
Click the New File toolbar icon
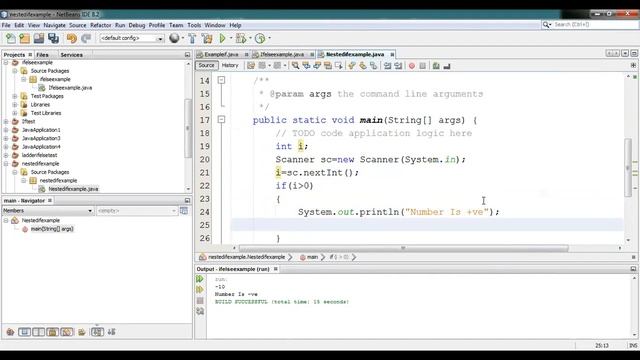point(11,38)
